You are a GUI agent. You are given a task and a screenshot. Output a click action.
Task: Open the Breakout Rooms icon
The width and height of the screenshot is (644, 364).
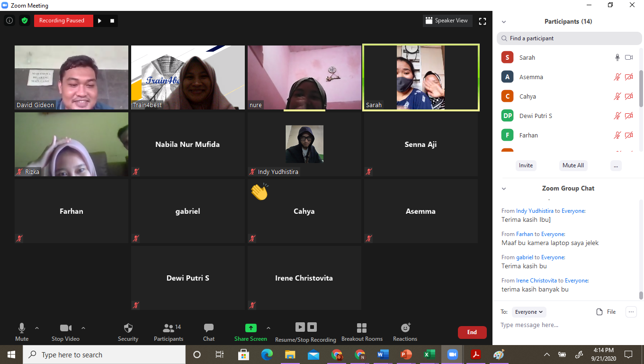(x=362, y=328)
